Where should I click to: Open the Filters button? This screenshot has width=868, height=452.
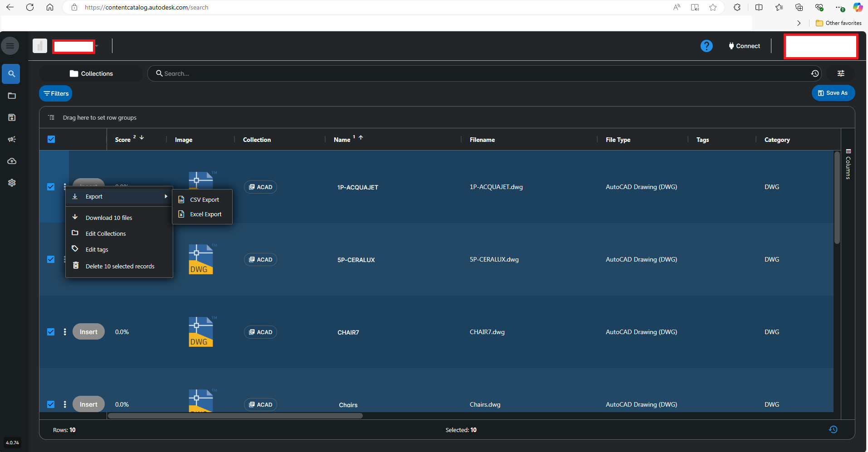click(x=56, y=93)
